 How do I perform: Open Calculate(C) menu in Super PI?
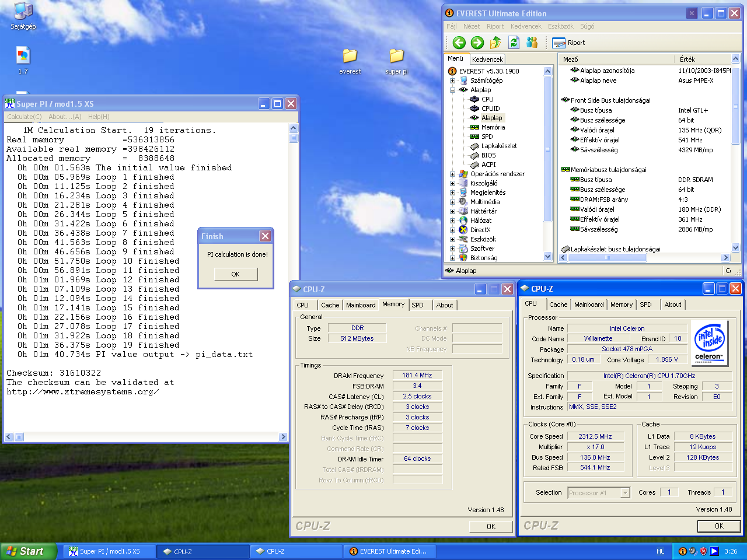pos(25,117)
